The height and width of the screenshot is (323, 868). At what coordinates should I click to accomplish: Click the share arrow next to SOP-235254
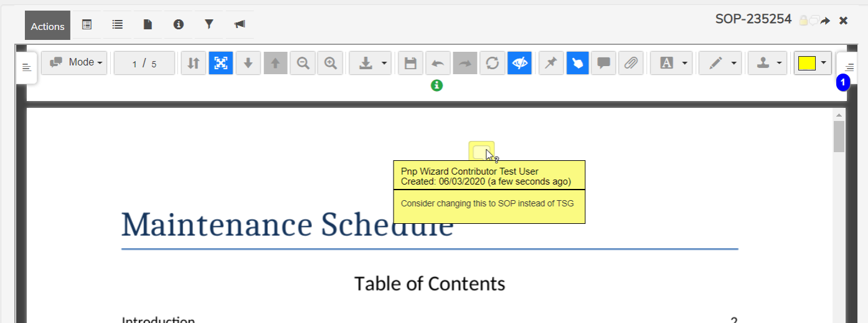click(826, 21)
